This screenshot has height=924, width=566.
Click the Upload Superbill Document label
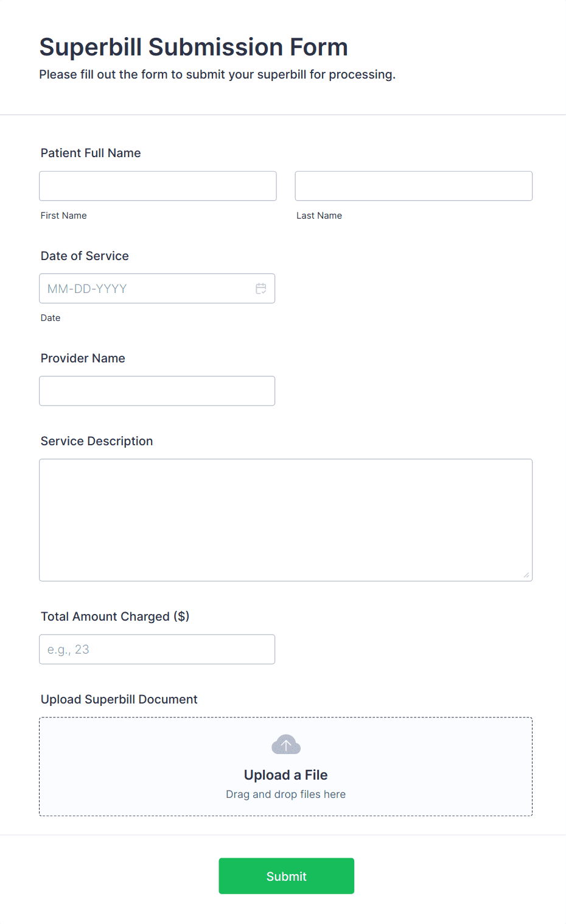[x=119, y=699]
